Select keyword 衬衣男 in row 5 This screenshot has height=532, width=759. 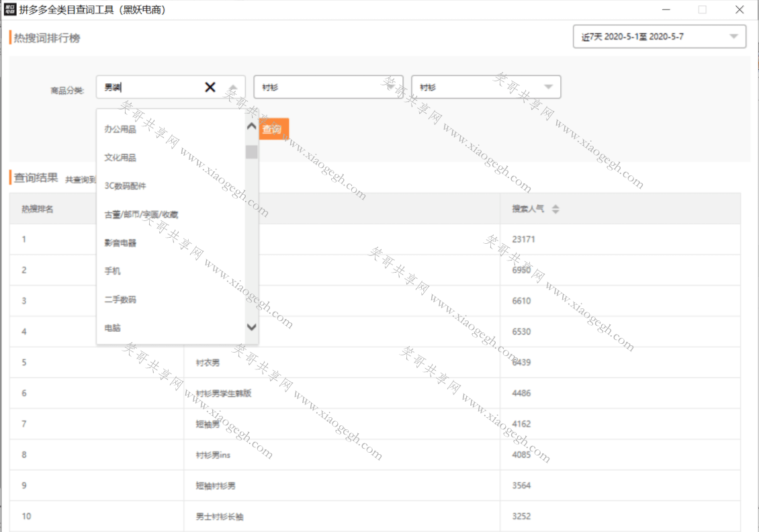pos(208,363)
